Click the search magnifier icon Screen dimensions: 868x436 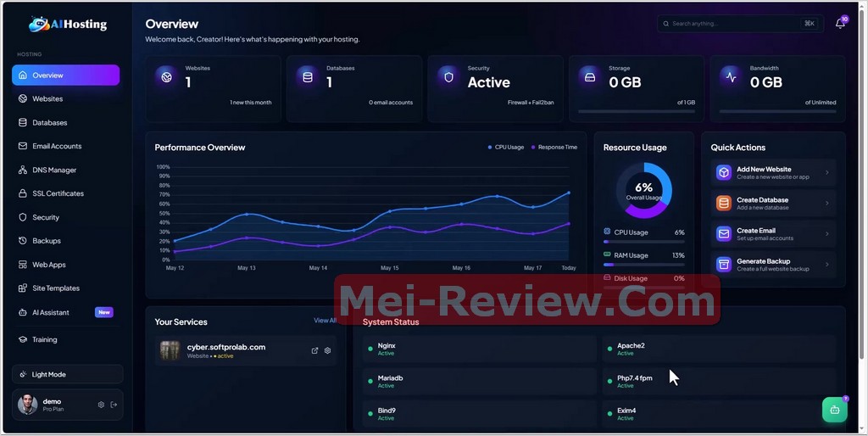tap(666, 24)
